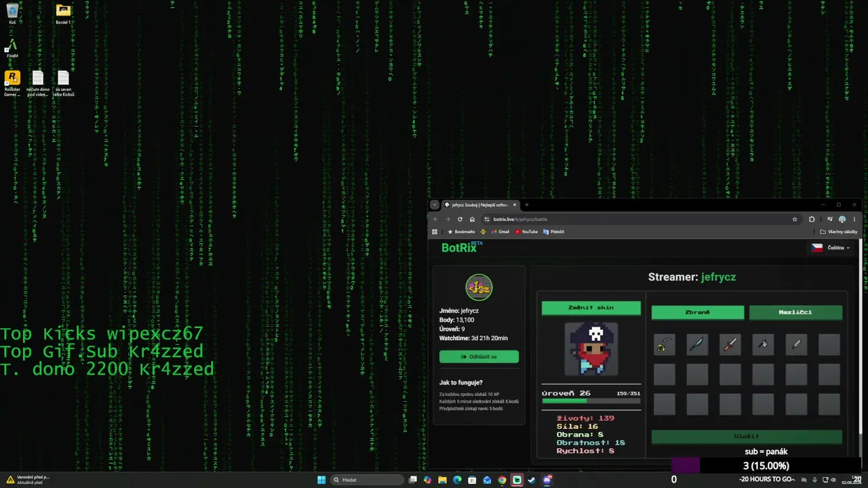868x488 pixels.
Task: Open the apps grid in bookmarks bar
Action: (435, 232)
